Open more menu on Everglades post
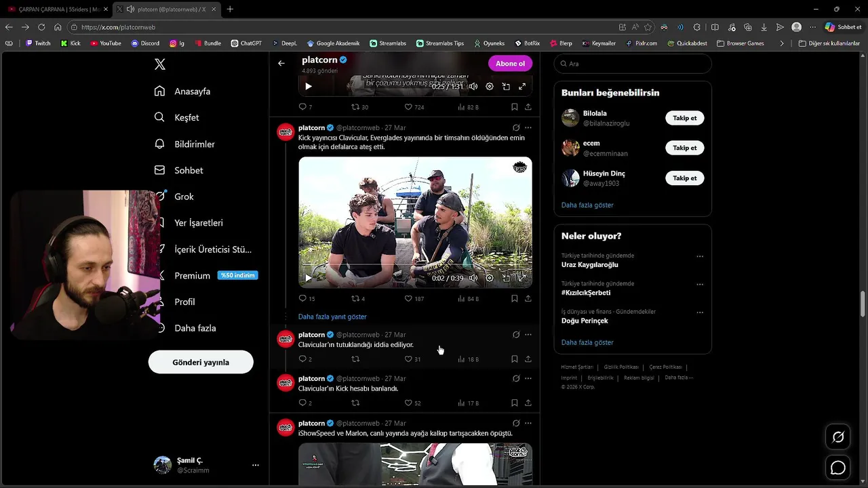The image size is (868, 488). click(528, 127)
